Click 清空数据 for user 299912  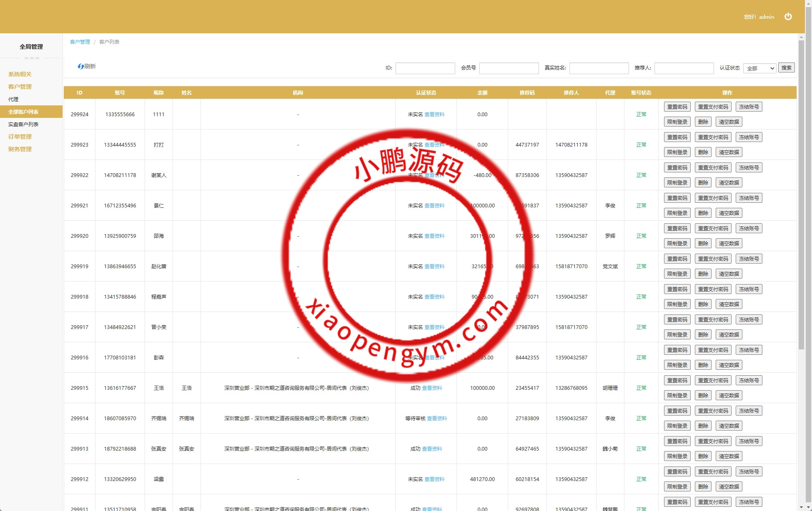click(x=729, y=487)
